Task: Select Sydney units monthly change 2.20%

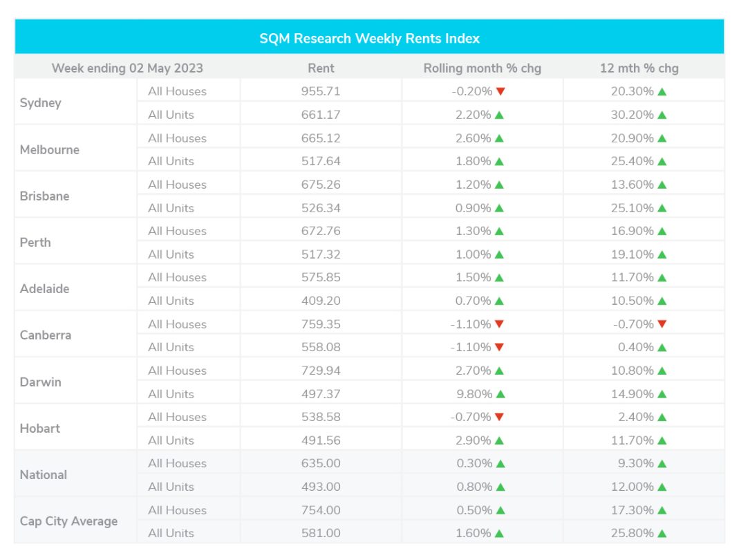Action: tap(473, 115)
